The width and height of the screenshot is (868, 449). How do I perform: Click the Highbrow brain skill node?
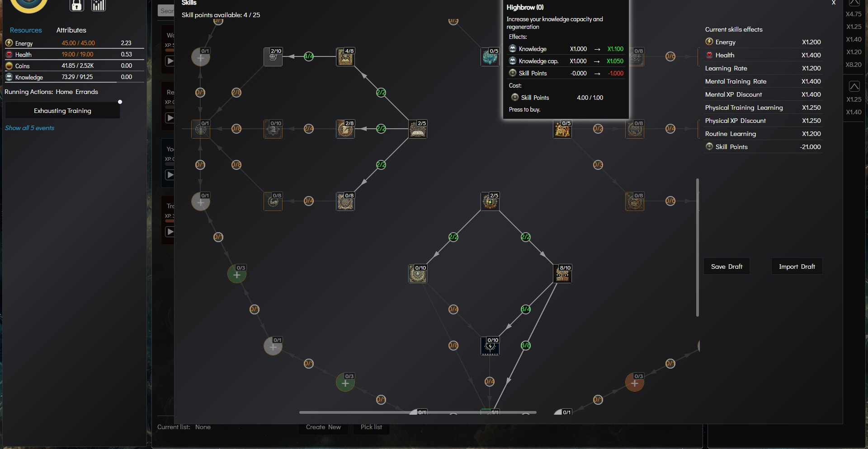[x=490, y=57]
